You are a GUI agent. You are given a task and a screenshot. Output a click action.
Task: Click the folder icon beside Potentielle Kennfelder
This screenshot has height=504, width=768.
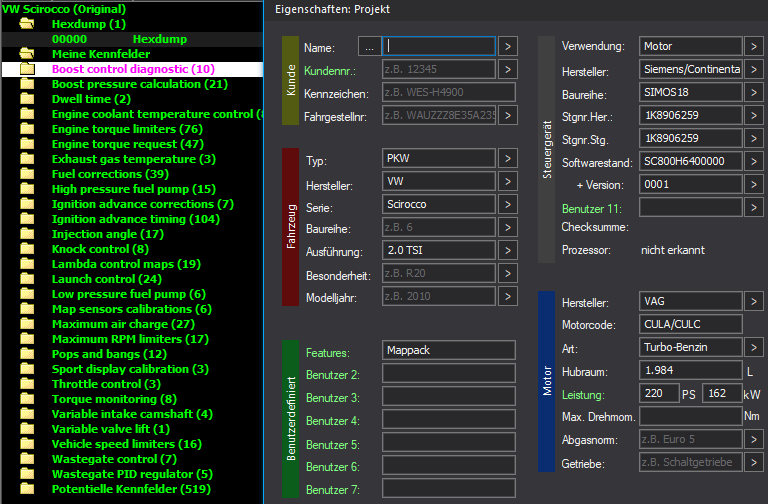pyautogui.click(x=27, y=489)
